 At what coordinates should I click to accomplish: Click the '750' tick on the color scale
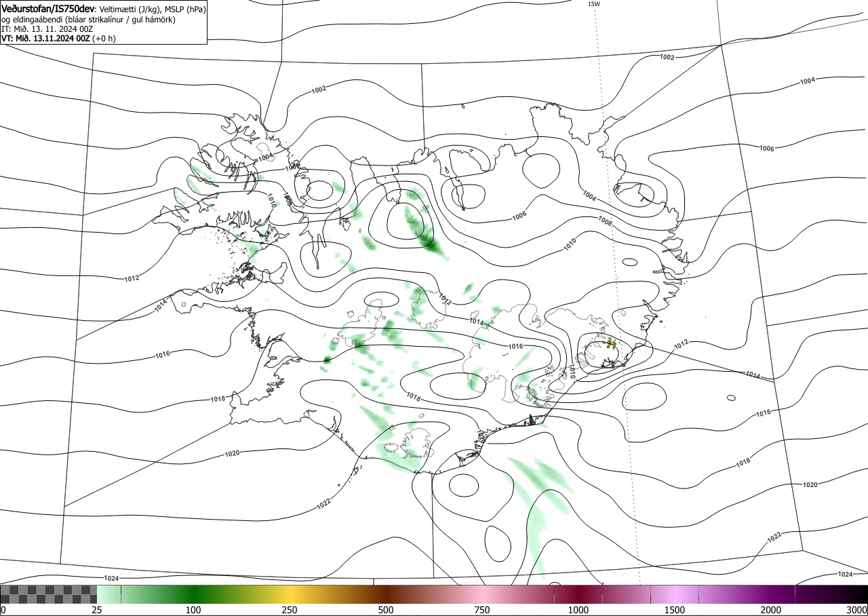[482, 610]
